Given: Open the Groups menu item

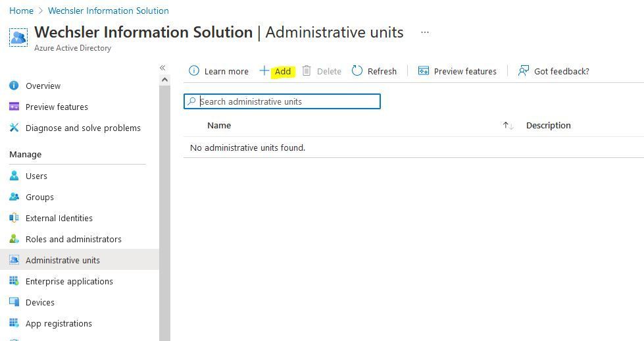Looking at the screenshot, I should [39, 197].
